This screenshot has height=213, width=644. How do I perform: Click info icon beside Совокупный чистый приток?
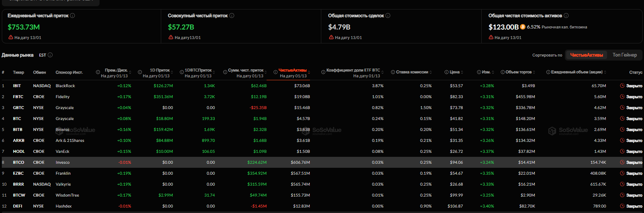pos(232,16)
